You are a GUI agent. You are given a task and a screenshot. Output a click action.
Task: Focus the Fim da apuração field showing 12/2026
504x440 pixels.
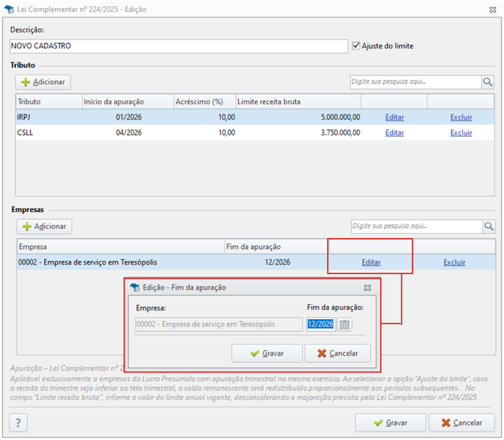pos(321,324)
